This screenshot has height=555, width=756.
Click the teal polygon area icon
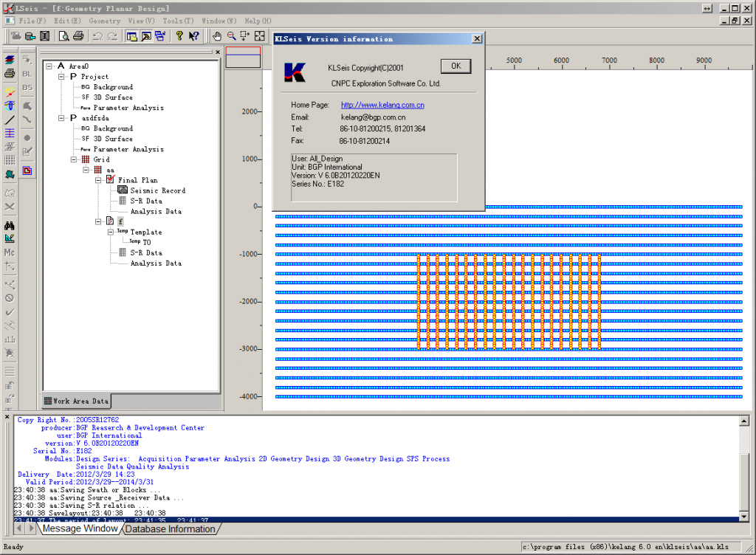[10, 174]
